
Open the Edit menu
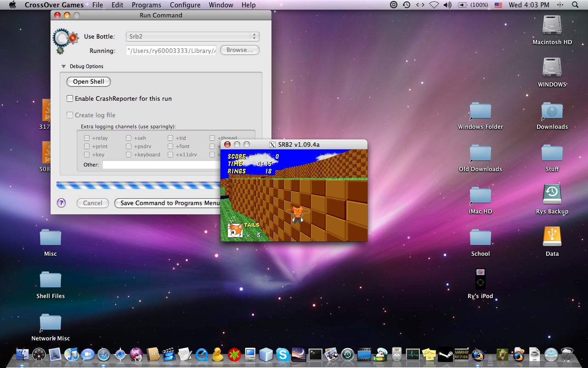[117, 5]
